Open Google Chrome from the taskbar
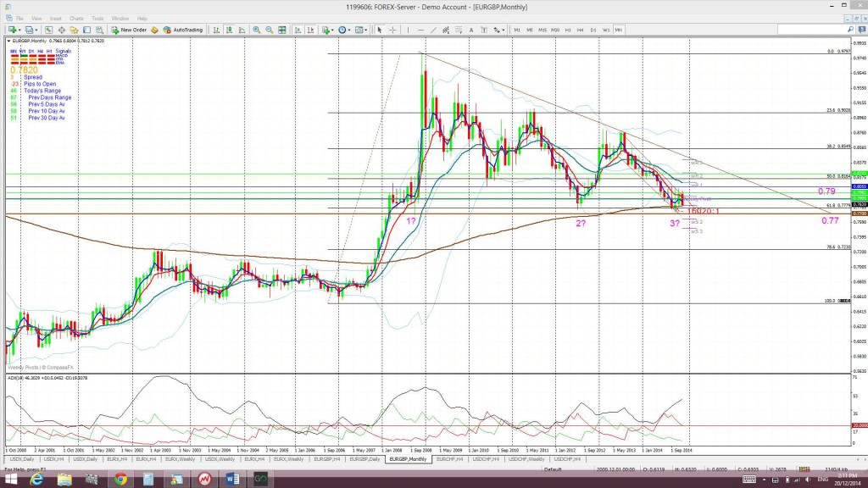 point(120,480)
